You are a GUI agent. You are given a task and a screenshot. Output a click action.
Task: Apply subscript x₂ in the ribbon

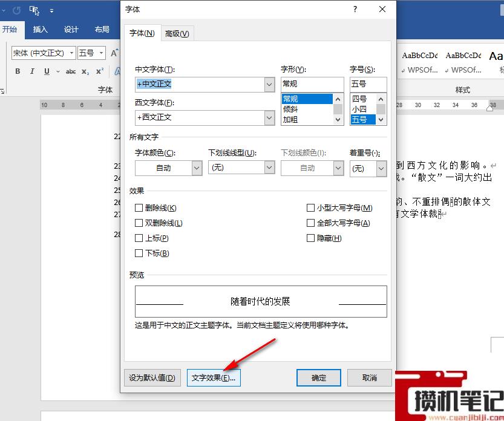[85, 71]
